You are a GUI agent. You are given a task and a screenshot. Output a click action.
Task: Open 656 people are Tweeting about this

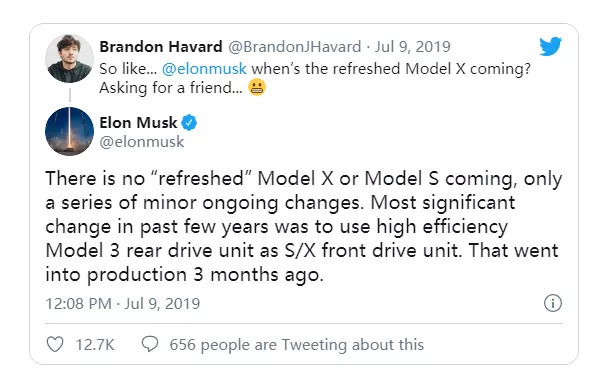point(296,345)
